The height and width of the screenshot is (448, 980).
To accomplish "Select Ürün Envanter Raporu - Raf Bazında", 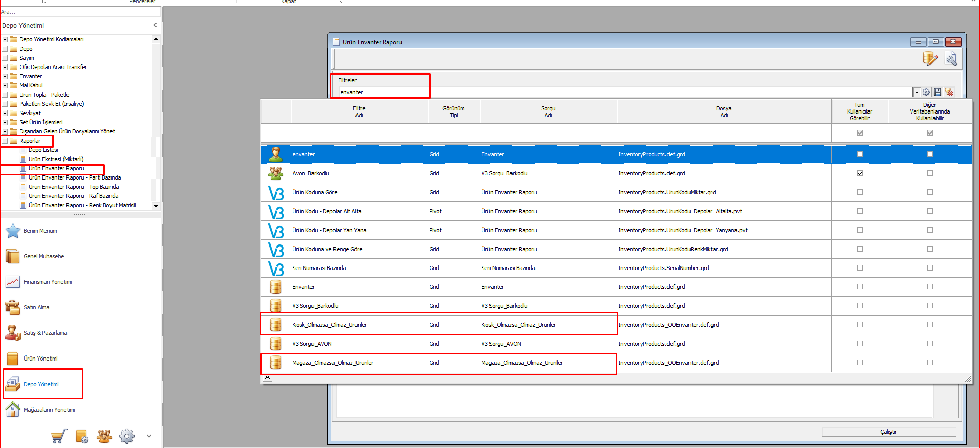I will [x=74, y=196].
